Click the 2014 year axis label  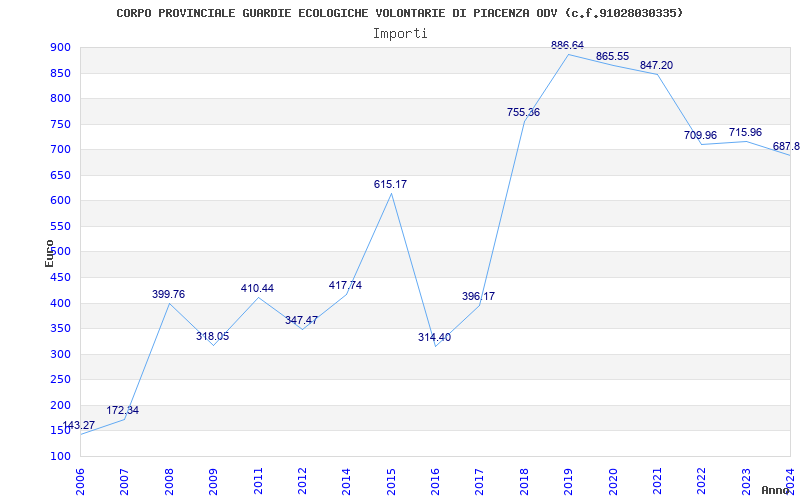[346, 481]
